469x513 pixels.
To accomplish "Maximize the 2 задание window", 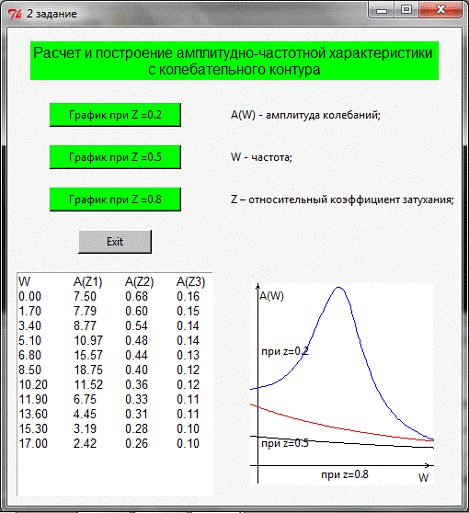I will [406, 10].
